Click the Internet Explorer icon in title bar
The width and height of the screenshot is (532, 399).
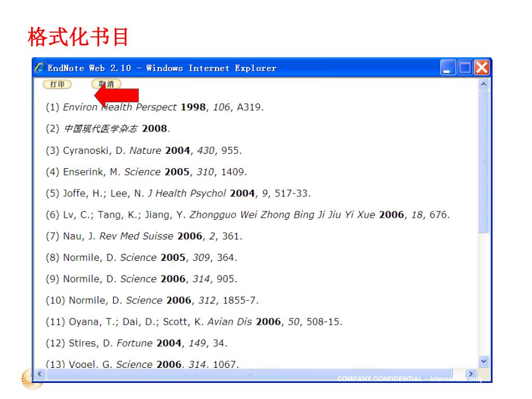pos(39,68)
